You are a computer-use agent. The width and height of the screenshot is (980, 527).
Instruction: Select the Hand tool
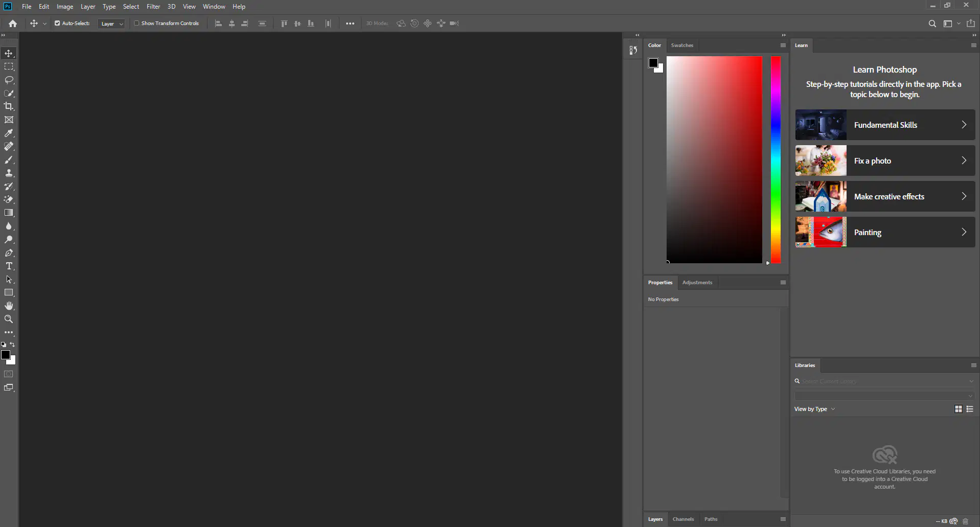9,306
